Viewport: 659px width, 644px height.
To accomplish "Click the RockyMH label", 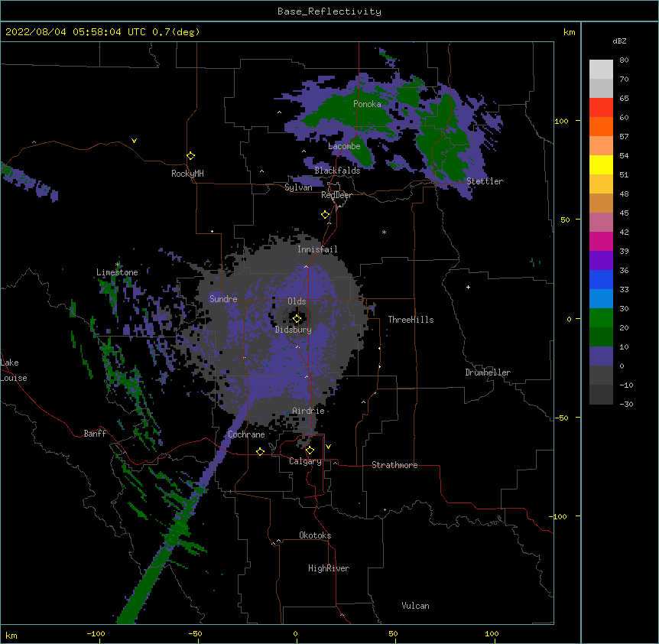I will 187,174.
